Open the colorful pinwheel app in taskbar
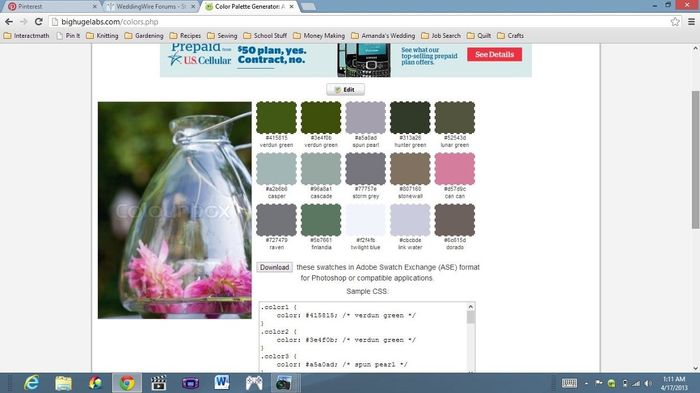Screen dimensions: 700x393 coord(95,383)
